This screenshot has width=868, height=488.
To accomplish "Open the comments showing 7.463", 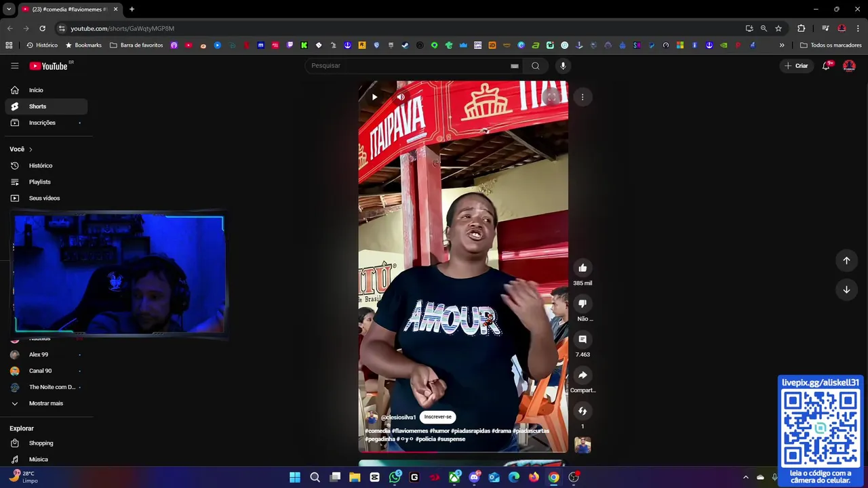I will pyautogui.click(x=583, y=339).
